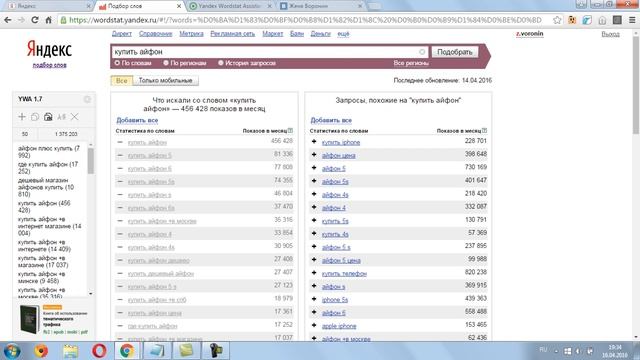Click the YWA list scrollbar thumb
Image resolution: width=640 pixels, height=360 pixels.
pos(91,161)
